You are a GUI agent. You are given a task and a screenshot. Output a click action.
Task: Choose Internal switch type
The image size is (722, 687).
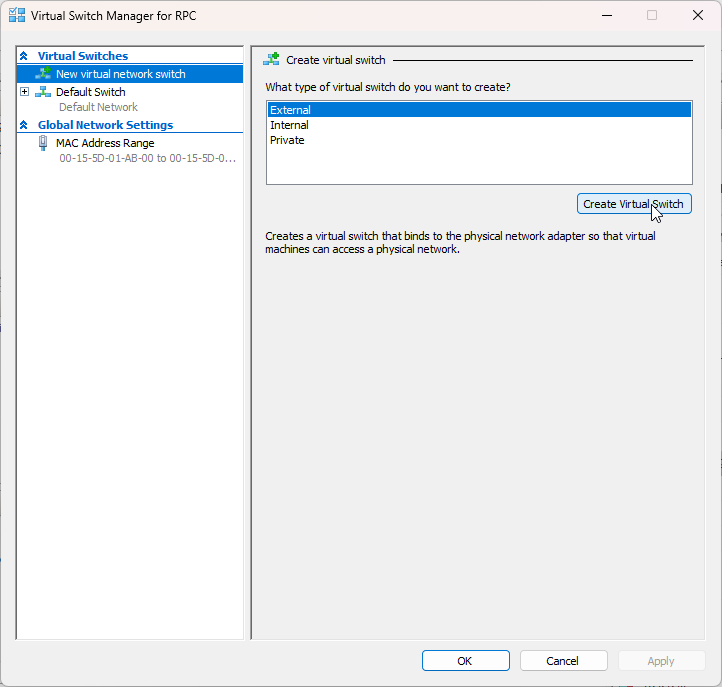point(479,125)
